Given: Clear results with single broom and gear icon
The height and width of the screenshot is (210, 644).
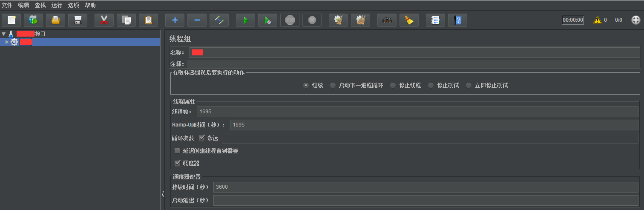Looking at the screenshot, I should coord(338,20).
